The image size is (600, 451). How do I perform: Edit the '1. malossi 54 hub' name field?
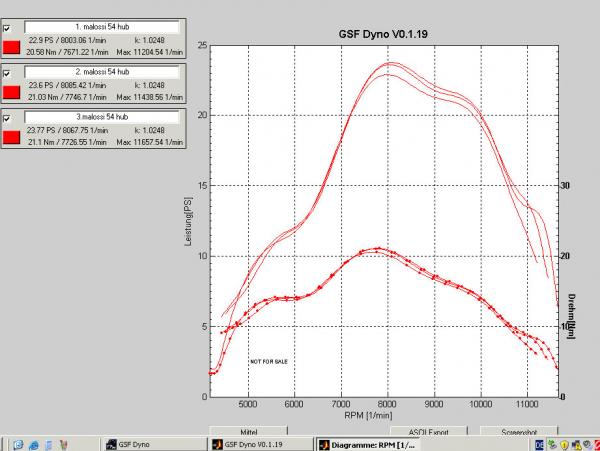coord(102,27)
